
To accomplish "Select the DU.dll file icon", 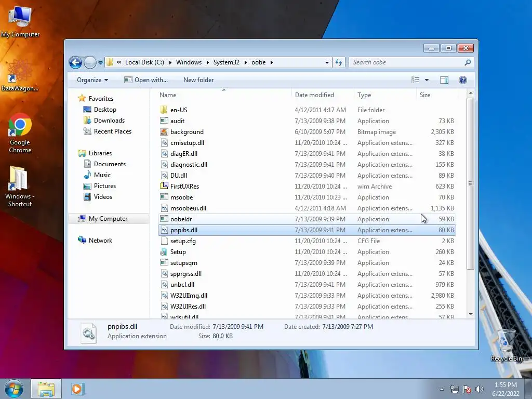I will (x=164, y=176).
